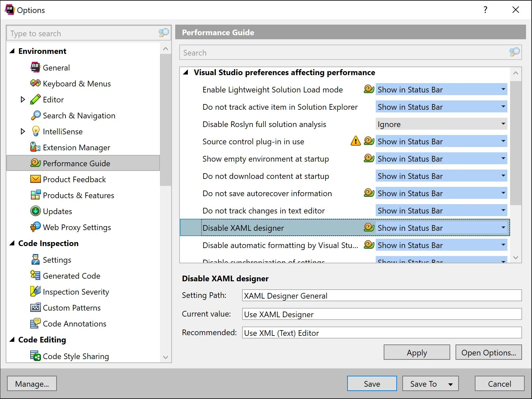Collapse the Environment tree section

coord(12,51)
